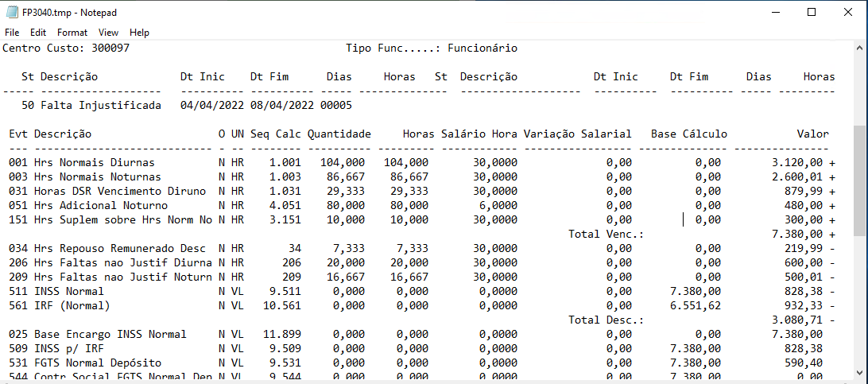Screen dimensions: 868x384
Task: Click 'Funcionário' text
Action: (x=482, y=48)
